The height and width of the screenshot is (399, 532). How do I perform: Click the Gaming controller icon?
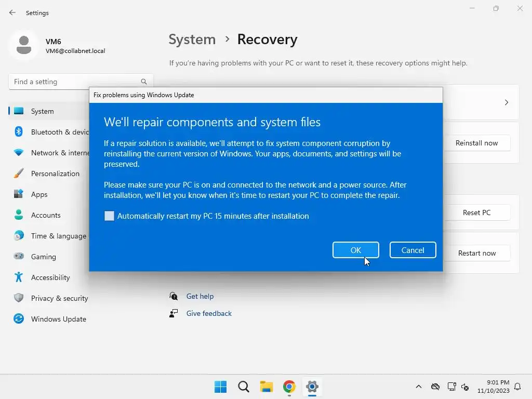coord(19,256)
